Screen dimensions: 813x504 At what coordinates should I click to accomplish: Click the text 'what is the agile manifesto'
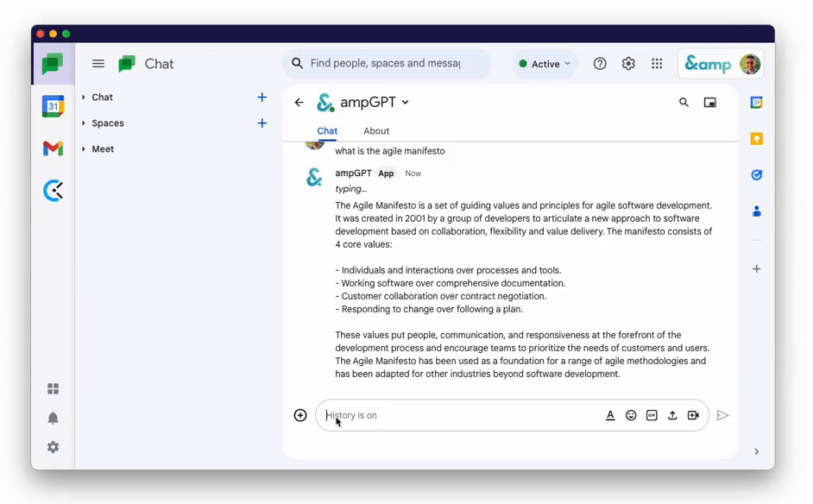(390, 151)
